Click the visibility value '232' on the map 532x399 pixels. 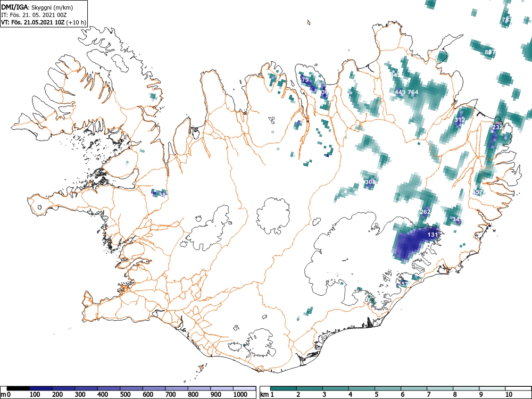[497, 127]
